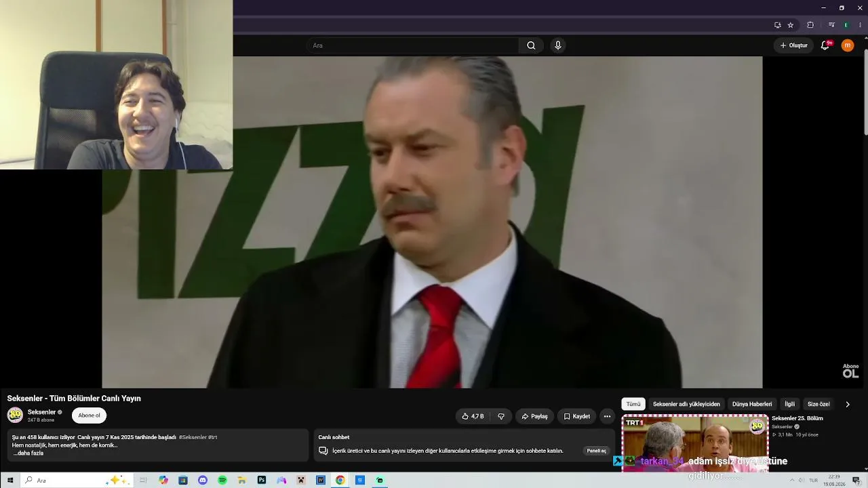The width and height of the screenshot is (868, 488).
Task: Click the Windows taskbar search box
Action: (76, 480)
